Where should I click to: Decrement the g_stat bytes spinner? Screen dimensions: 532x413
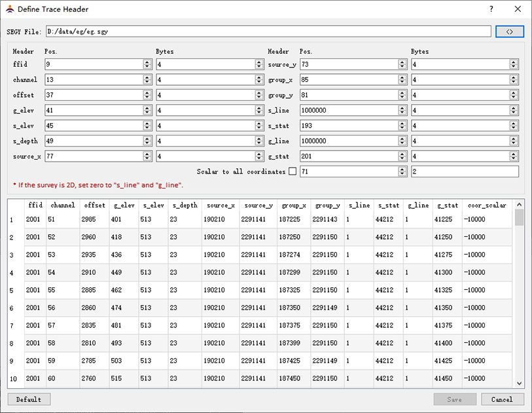pyautogui.click(x=514, y=158)
